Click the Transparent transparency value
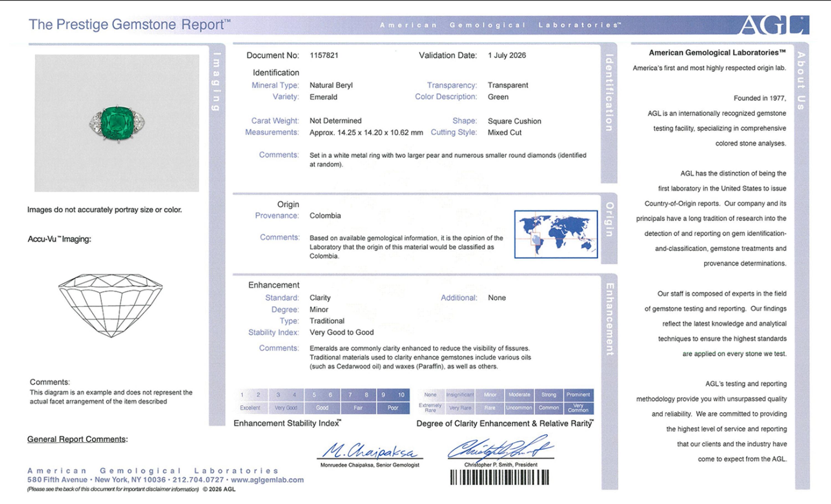This screenshot has width=831, height=504. (x=507, y=85)
